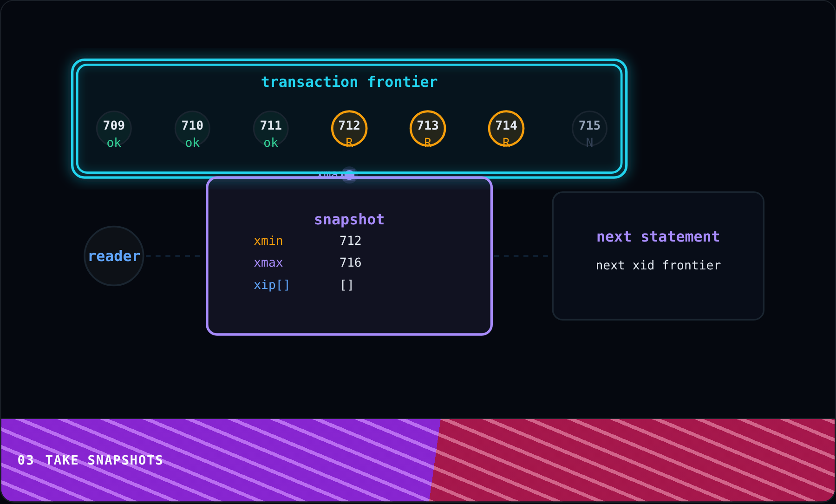The height and width of the screenshot is (504, 836).
Task: Click the crimson striped progress segment
Action: pyautogui.click(x=633, y=460)
